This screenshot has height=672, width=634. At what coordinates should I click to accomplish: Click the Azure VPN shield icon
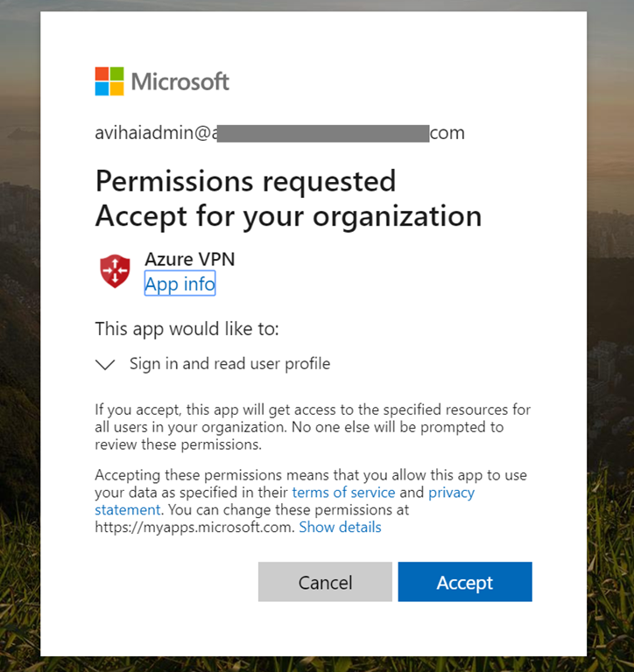(115, 271)
